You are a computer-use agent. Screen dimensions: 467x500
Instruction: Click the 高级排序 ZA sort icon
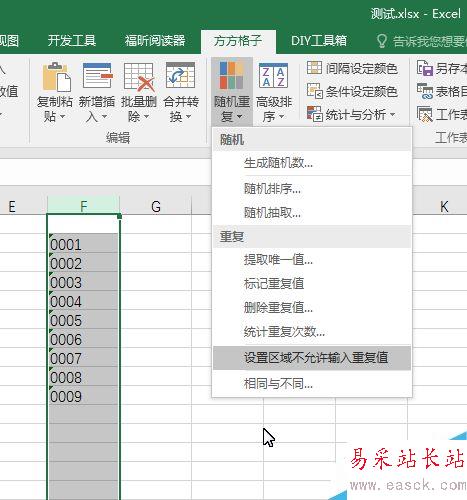pyautogui.click(x=273, y=75)
